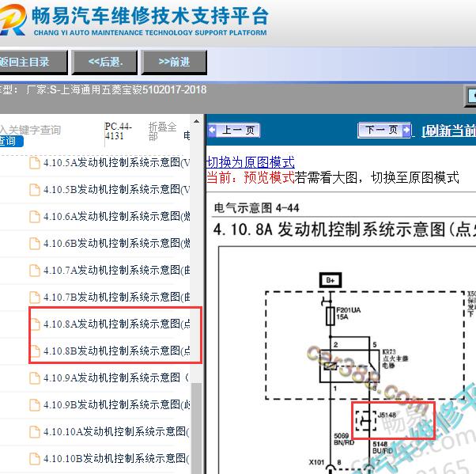Click the 当前：预览模式 status text
This screenshot has width=476, height=474.
point(251,177)
